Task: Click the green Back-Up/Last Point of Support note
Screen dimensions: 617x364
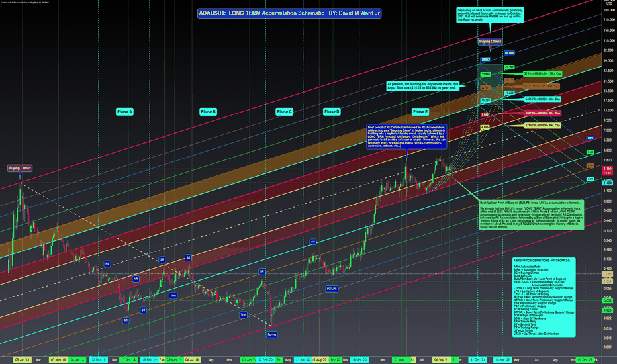Action: click(x=531, y=214)
